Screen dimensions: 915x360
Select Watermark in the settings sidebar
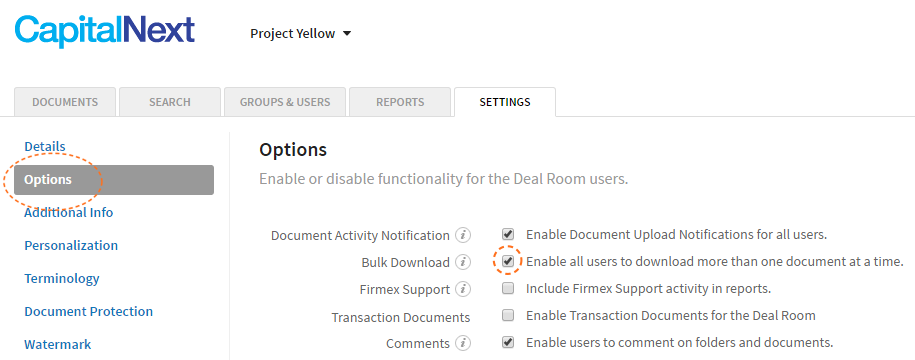[x=58, y=345]
